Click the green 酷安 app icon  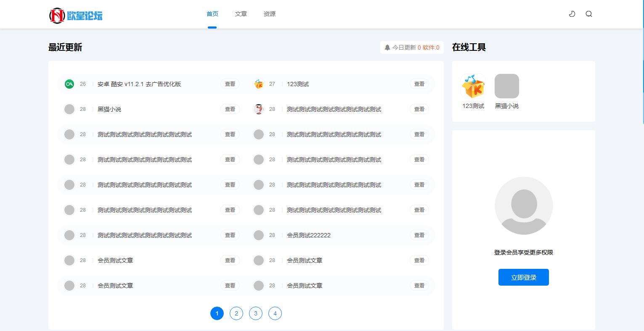pyautogui.click(x=69, y=84)
